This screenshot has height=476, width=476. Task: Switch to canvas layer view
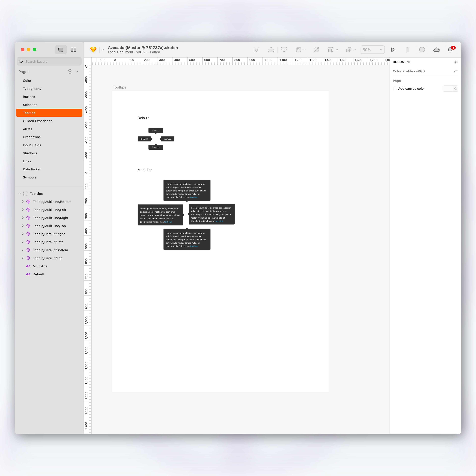[x=61, y=50]
